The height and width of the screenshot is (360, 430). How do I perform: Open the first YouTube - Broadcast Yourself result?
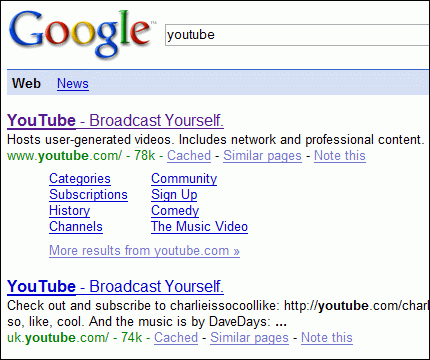(115, 121)
